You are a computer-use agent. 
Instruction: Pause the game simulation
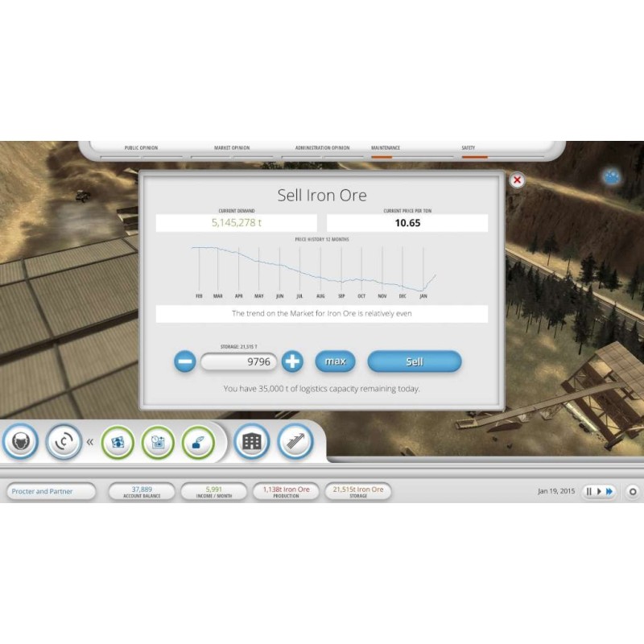click(x=589, y=491)
